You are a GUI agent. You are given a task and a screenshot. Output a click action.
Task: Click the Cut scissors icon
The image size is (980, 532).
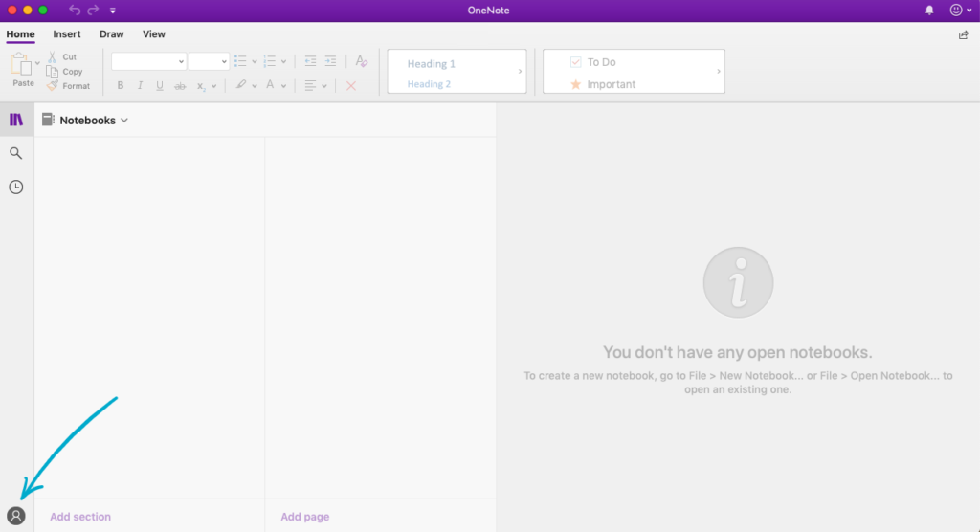tap(53, 57)
